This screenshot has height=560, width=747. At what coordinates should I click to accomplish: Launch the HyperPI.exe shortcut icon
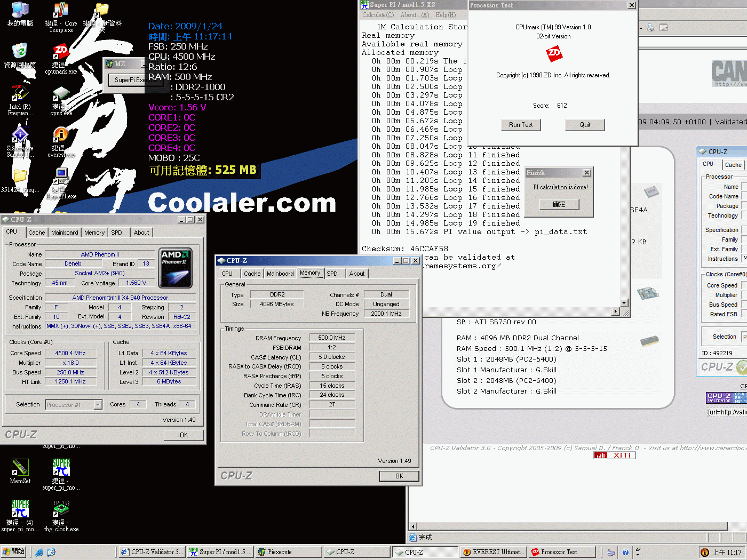[61, 177]
